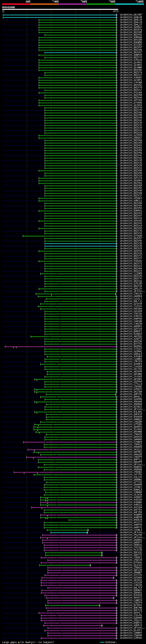Select the UniRef100_C1HBR2 label
The image size is (146, 644).
pyautogui.click(x=131, y=359)
